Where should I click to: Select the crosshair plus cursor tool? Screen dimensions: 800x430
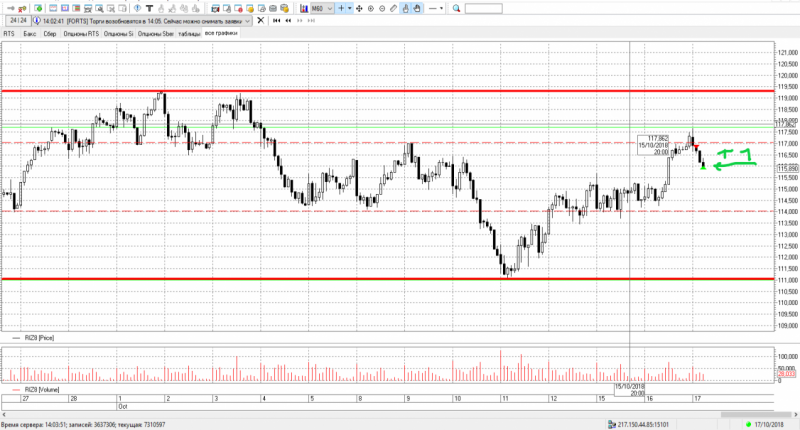[x=341, y=8]
